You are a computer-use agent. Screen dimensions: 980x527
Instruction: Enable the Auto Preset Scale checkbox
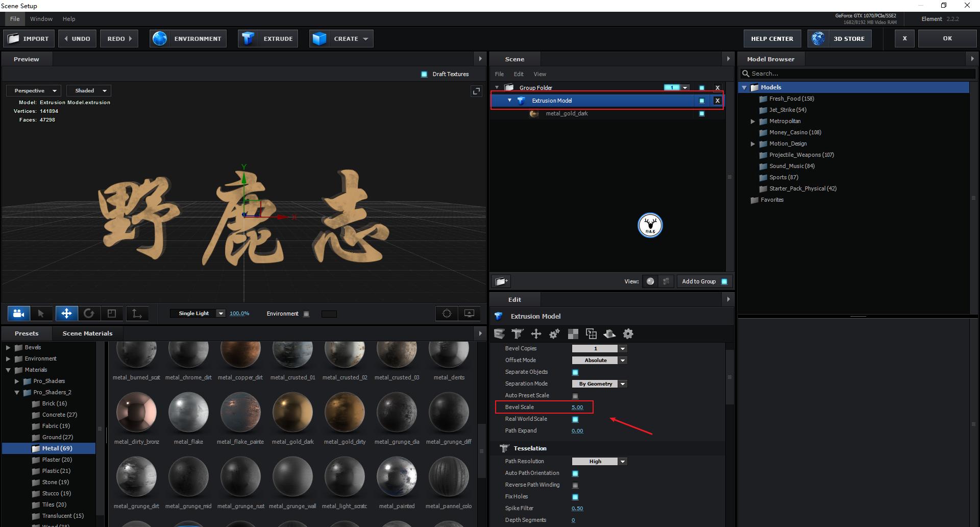coord(575,396)
